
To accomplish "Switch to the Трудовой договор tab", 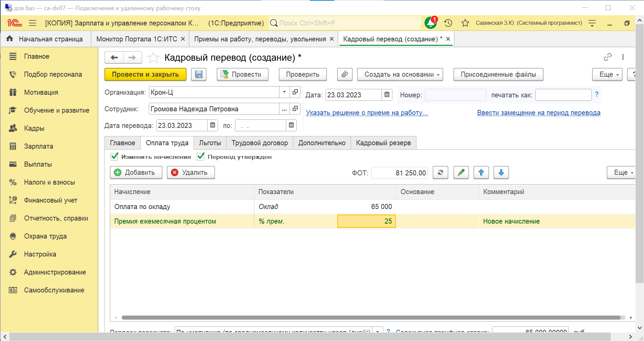I will pos(259,143).
